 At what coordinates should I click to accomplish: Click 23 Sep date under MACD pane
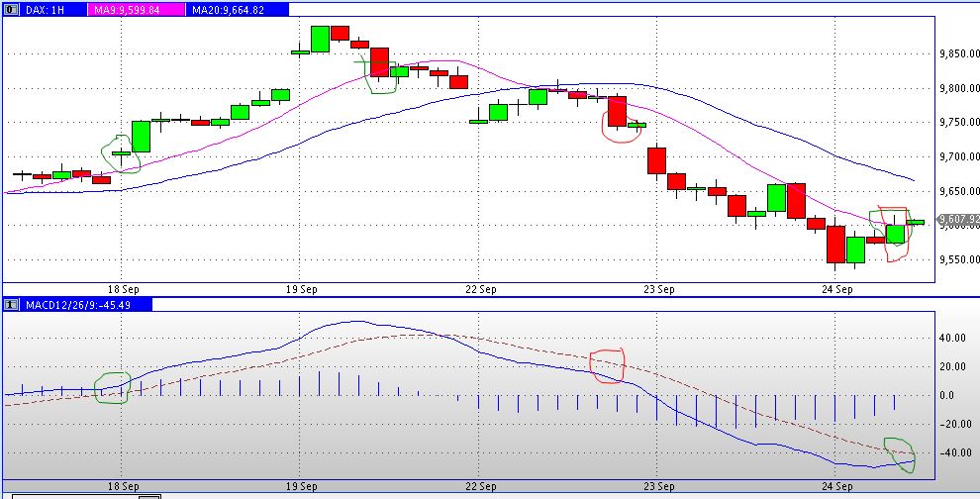click(x=658, y=486)
